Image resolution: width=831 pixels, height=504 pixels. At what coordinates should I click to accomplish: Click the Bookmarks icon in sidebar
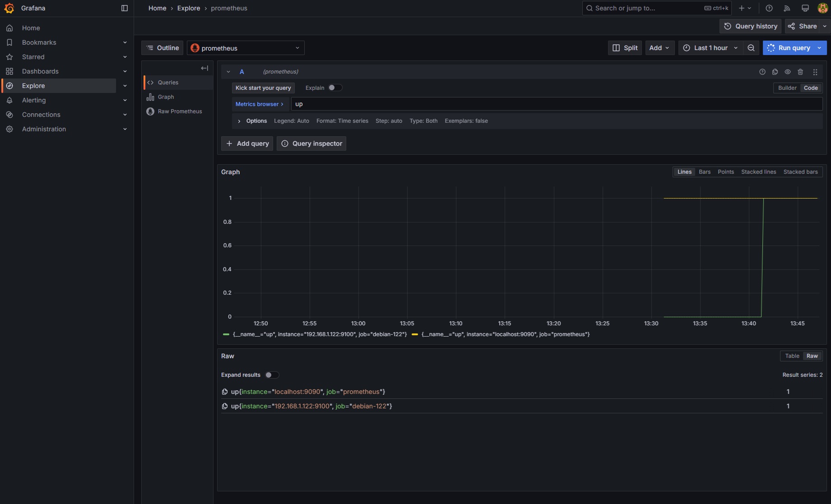[9, 42]
